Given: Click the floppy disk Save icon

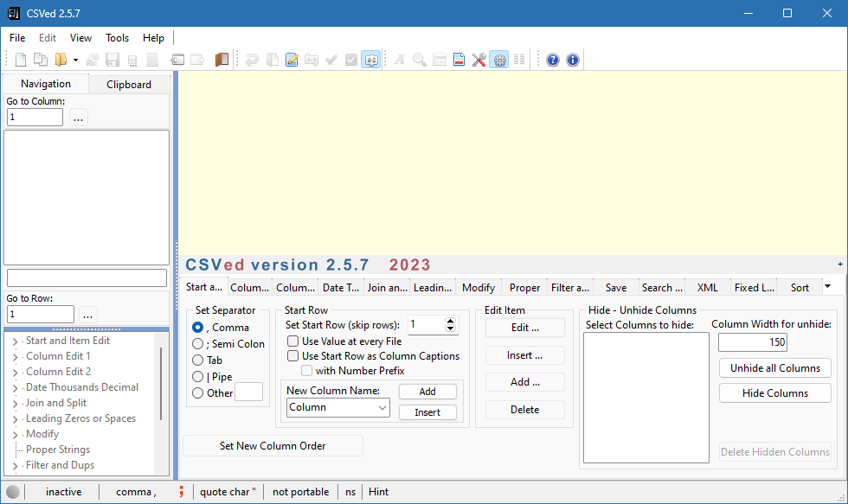Looking at the screenshot, I should (x=112, y=60).
